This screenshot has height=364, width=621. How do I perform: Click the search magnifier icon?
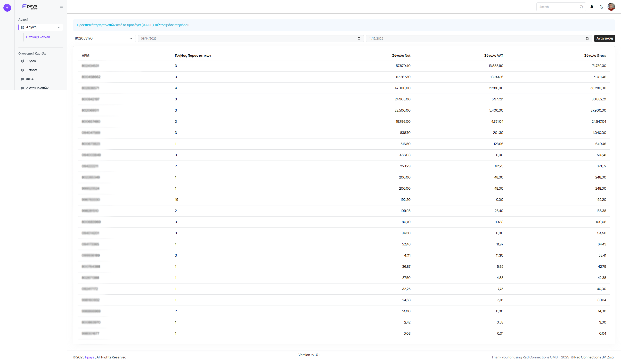point(581,7)
